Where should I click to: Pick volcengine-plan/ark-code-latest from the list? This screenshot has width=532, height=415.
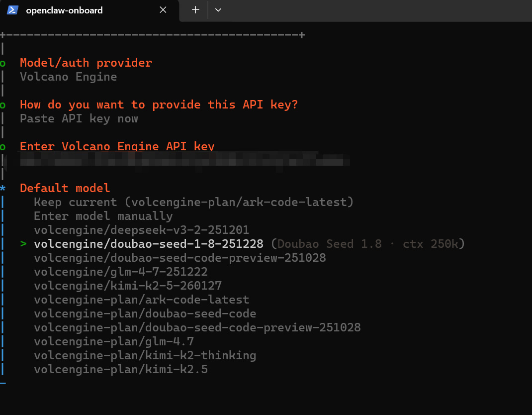[141, 300]
